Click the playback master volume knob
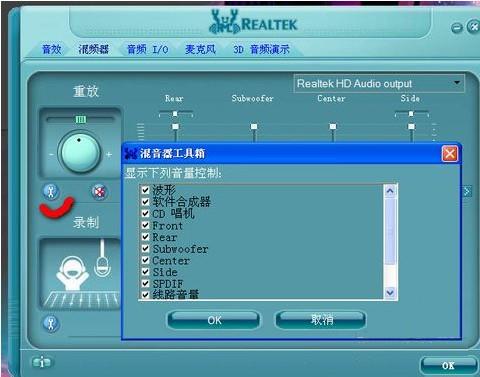This screenshot has width=480, height=377. 79,152
